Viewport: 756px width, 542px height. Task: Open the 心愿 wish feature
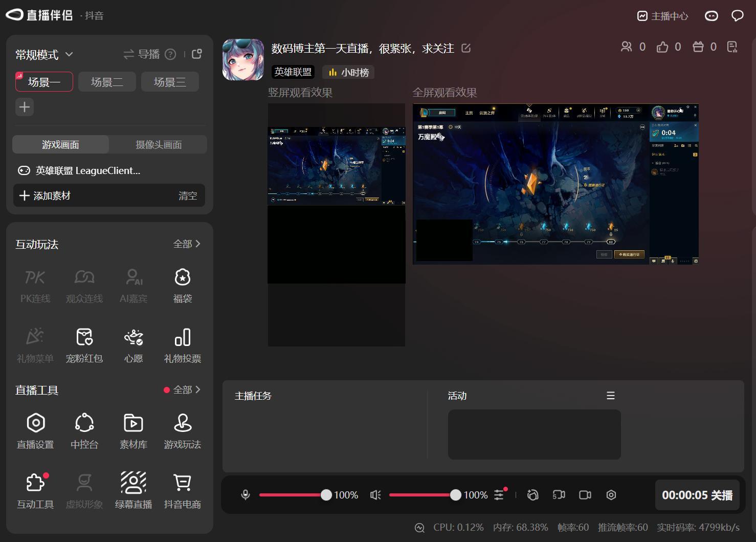point(134,345)
